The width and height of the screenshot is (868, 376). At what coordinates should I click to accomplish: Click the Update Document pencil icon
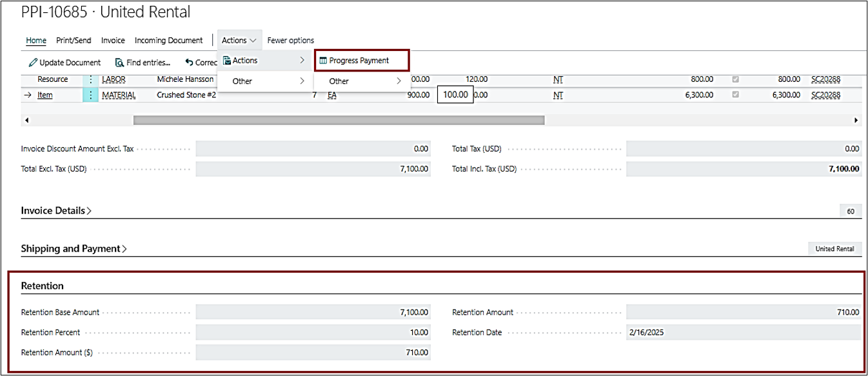pos(32,63)
